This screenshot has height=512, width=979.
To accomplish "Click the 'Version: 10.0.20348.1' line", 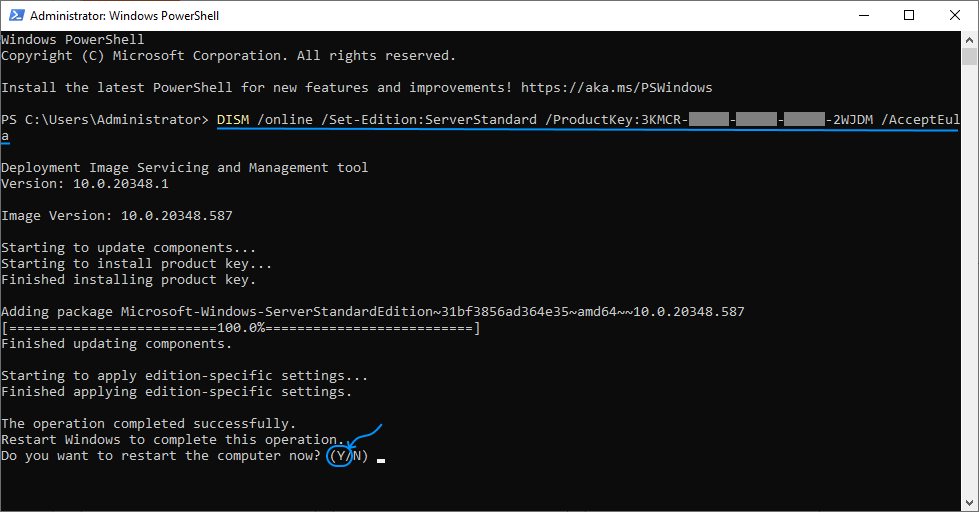I will pyautogui.click(x=85, y=184).
